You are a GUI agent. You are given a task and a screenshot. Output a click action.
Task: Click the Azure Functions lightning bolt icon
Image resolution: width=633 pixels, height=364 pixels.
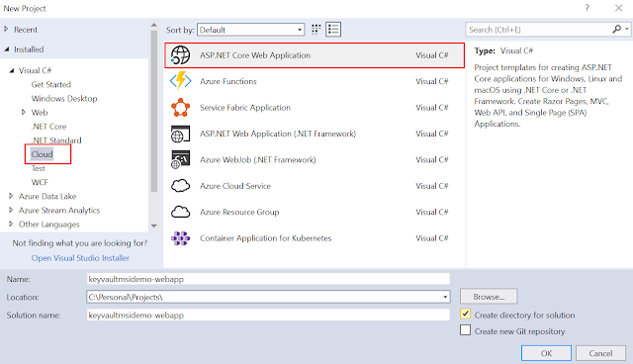click(180, 81)
